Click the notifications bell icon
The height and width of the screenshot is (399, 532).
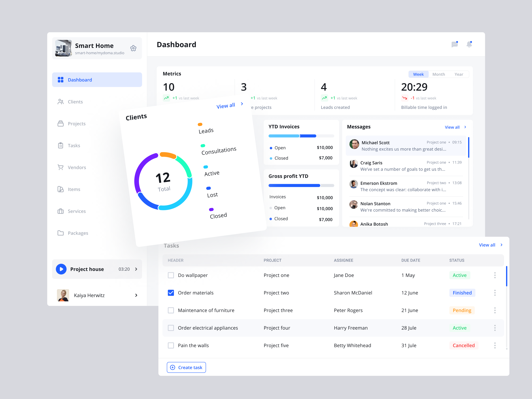[469, 45]
